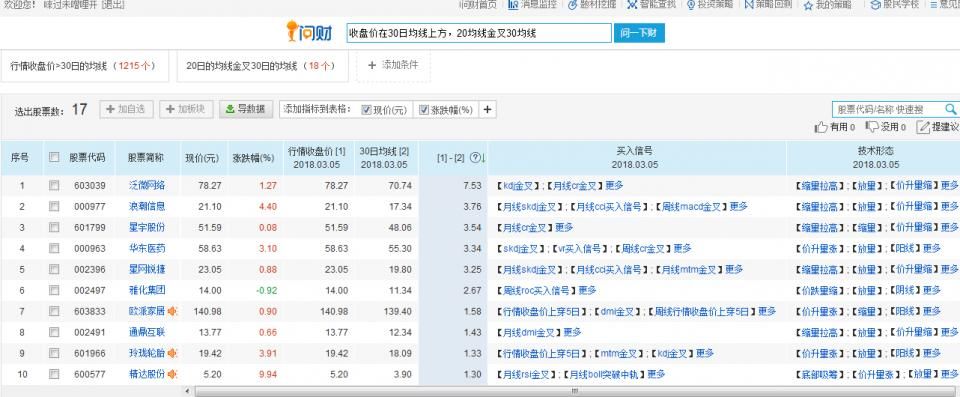Click the left arrow of the horizontal scrollbar
The image size is (960, 397).
pyautogui.click(x=187, y=391)
